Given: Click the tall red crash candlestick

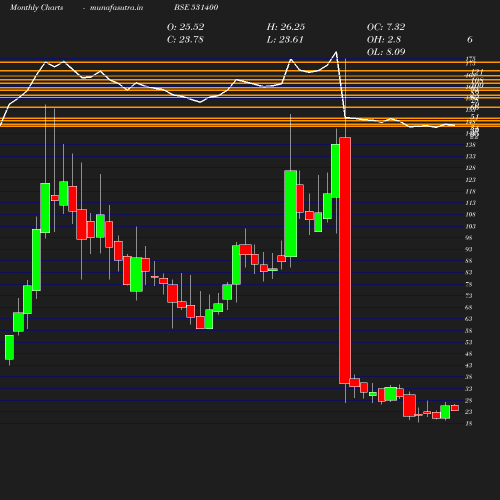Looking at the screenshot, I should [345, 260].
